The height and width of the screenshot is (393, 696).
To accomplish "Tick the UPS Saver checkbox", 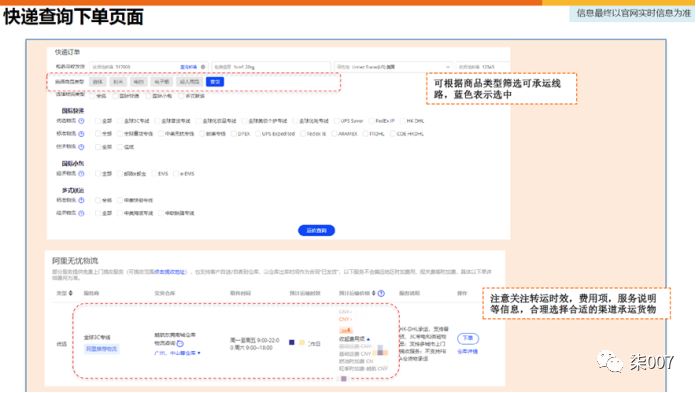I will 337,121.
